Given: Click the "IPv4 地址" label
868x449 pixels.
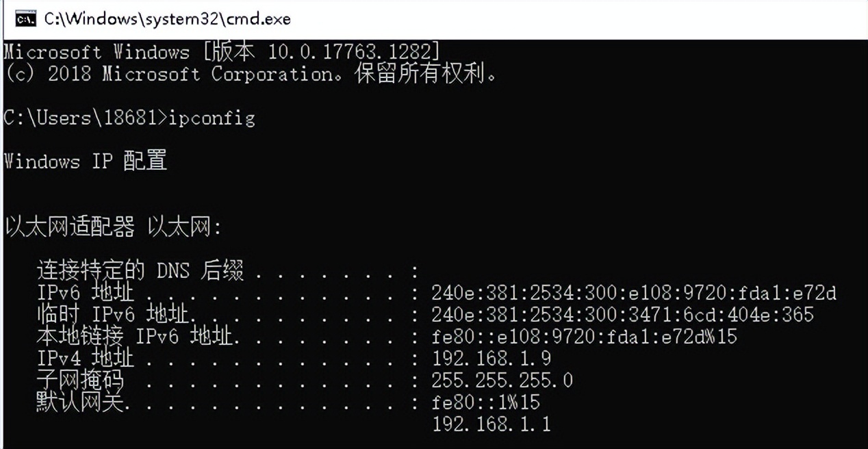Looking at the screenshot, I should pyautogui.click(x=86, y=359).
